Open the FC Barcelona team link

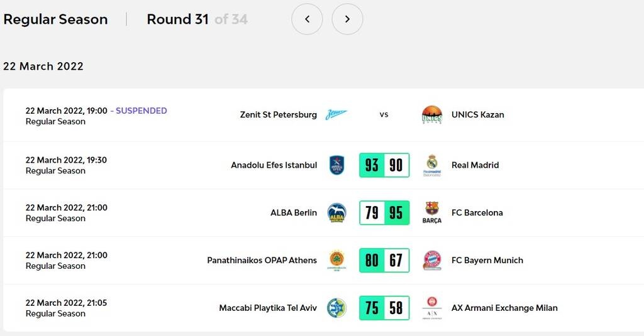(477, 213)
